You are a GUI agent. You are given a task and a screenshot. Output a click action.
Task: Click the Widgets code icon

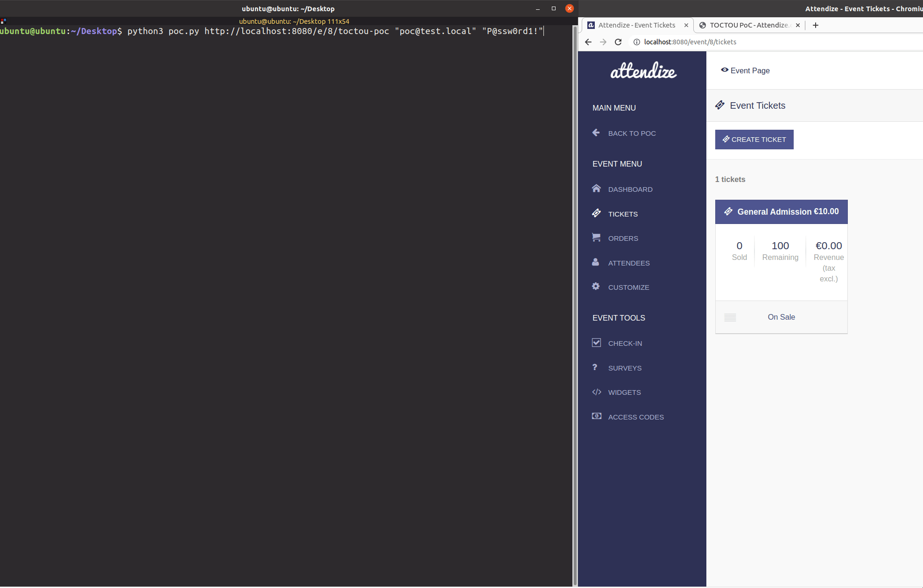(x=596, y=392)
